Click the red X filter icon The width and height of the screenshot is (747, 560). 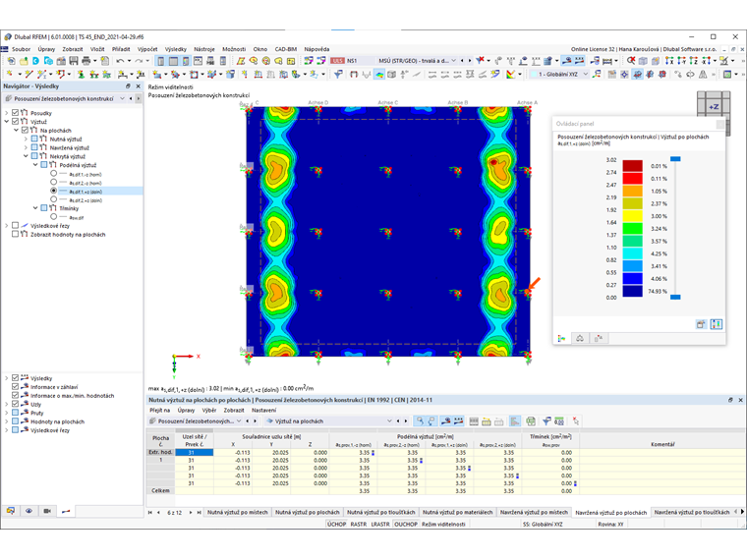coord(481,60)
